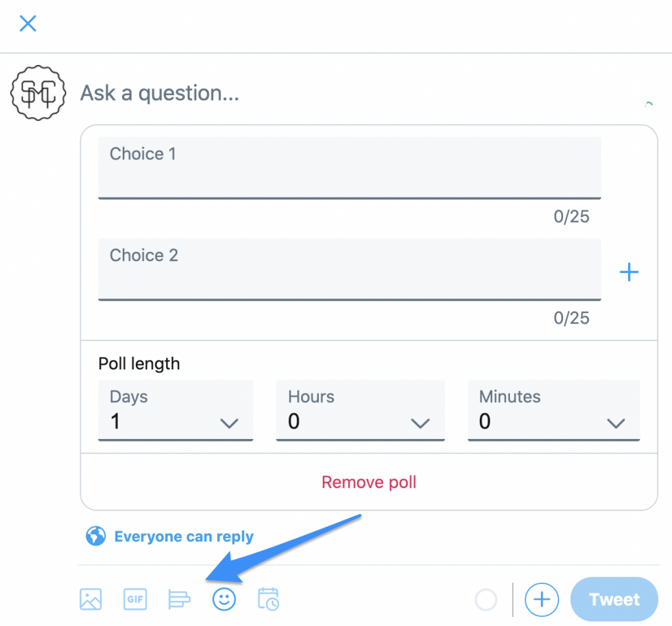This screenshot has height=626, width=672.
Task: Change who can reply via Everyone can reply
Action: coord(184,536)
